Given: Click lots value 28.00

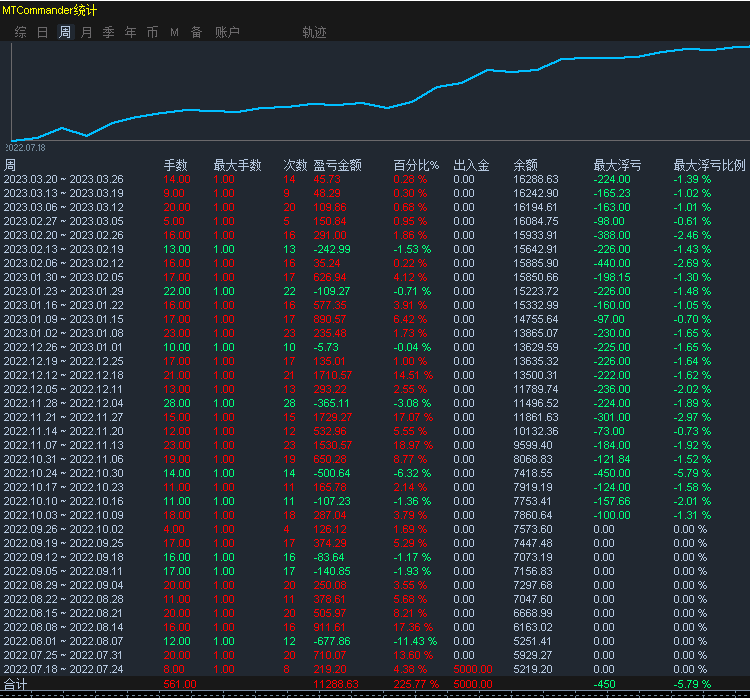Looking at the screenshot, I should (177, 403).
